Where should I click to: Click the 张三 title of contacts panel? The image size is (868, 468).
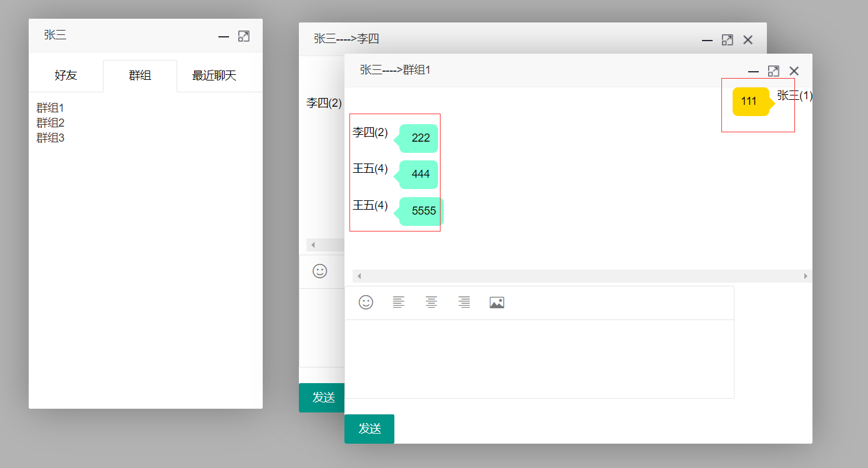(x=55, y=35)
